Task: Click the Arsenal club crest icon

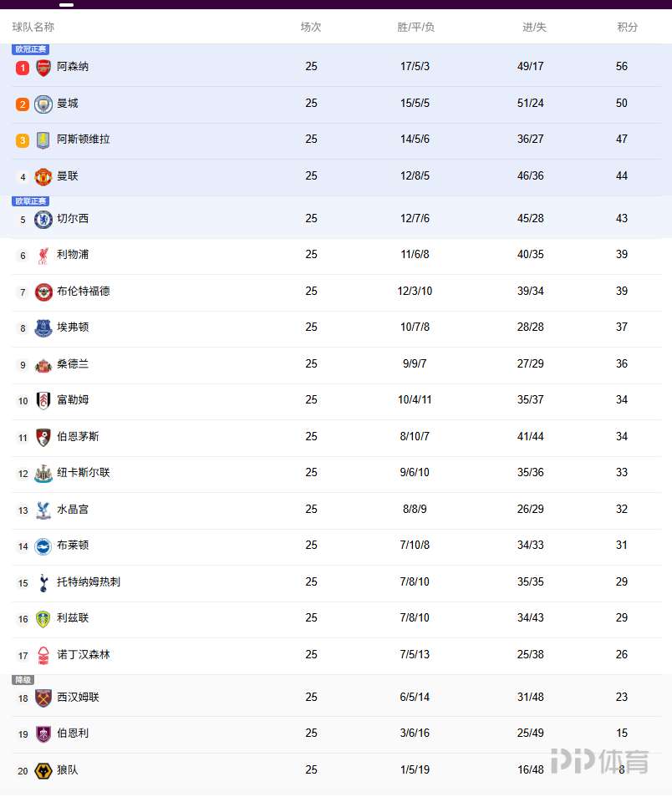Action: point(43,68)
